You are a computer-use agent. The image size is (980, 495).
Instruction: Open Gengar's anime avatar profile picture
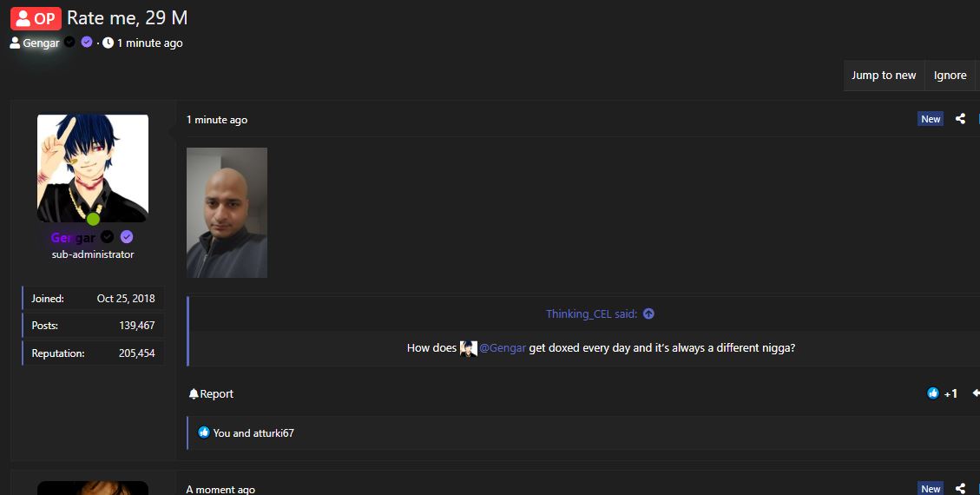tap(93, 168)
